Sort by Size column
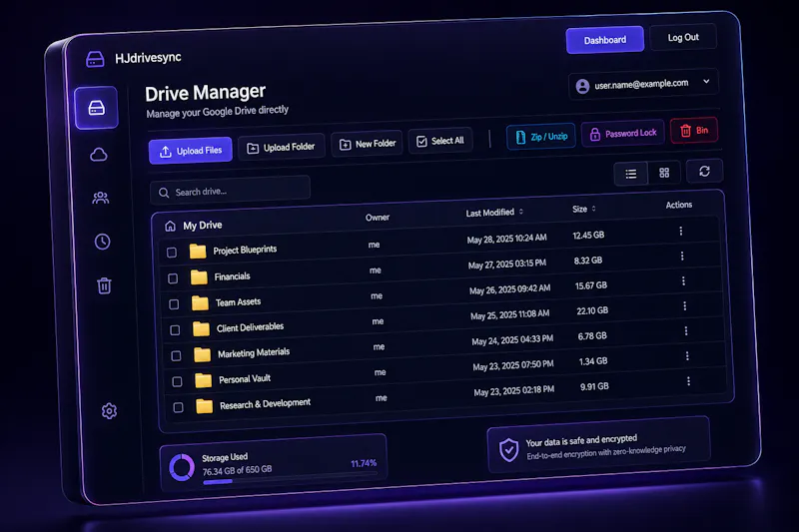This screenshot has width=799, height=532. tap(584, 209)
